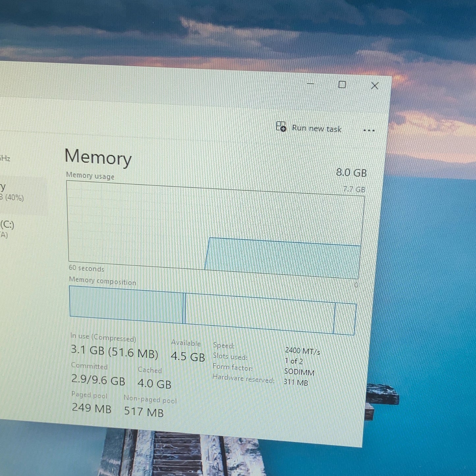Click the Cached label
476x476 pixels.
tap(150, 370)
